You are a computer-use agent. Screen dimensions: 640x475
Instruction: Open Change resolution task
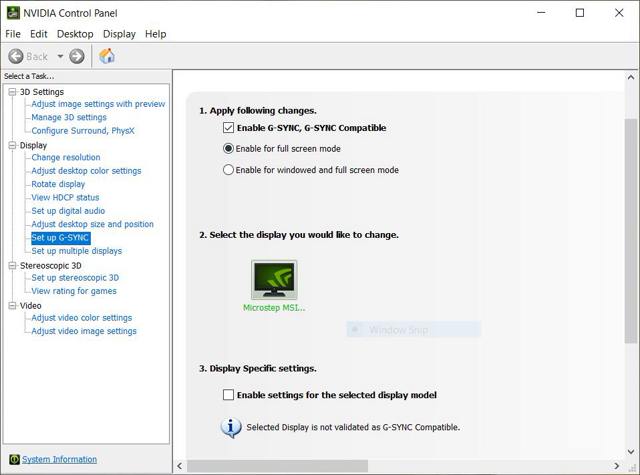[x=66, y=158]
